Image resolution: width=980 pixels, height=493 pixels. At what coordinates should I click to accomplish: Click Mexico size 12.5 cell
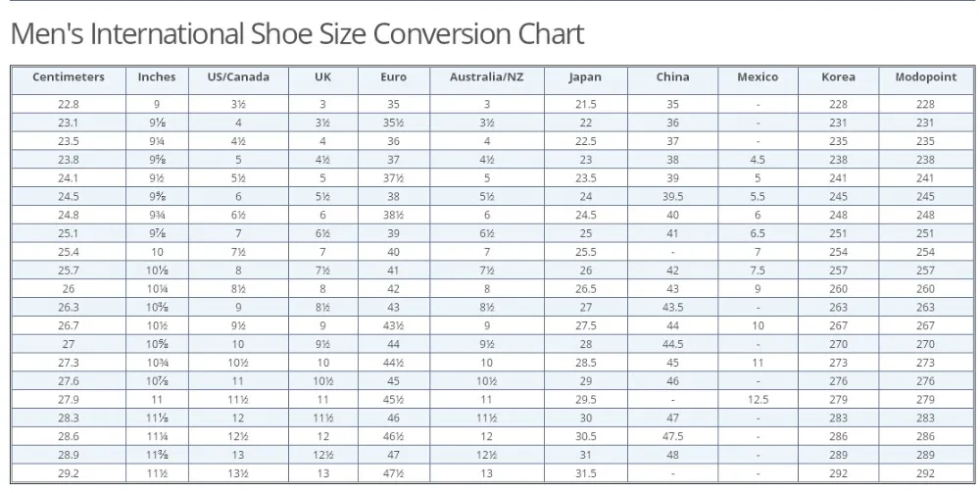[758, 400]
